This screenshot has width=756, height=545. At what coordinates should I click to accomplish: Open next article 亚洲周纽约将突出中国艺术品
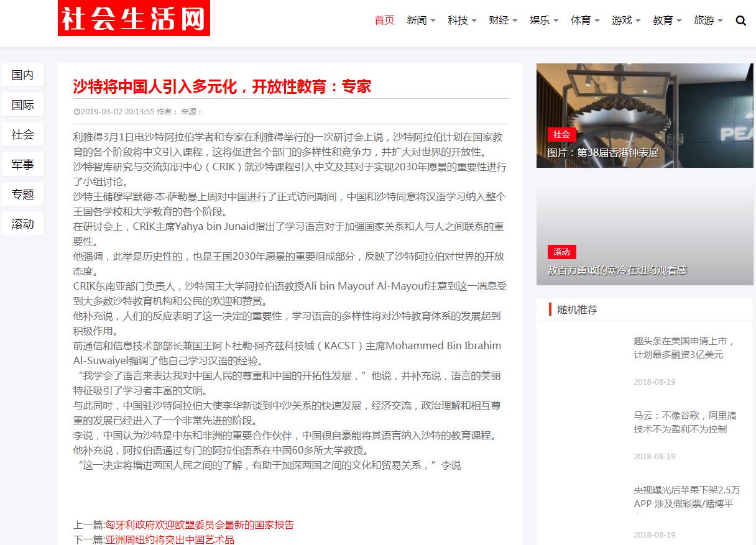click(169, 539)
